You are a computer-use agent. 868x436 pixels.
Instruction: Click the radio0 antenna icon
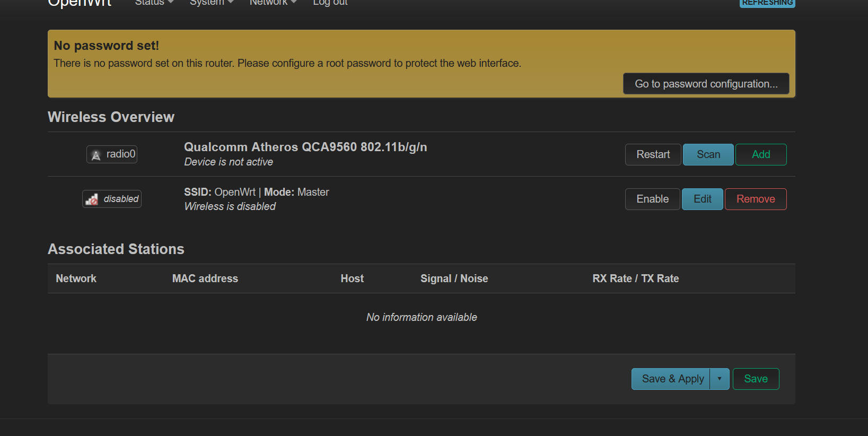click(x=96, y=155)
